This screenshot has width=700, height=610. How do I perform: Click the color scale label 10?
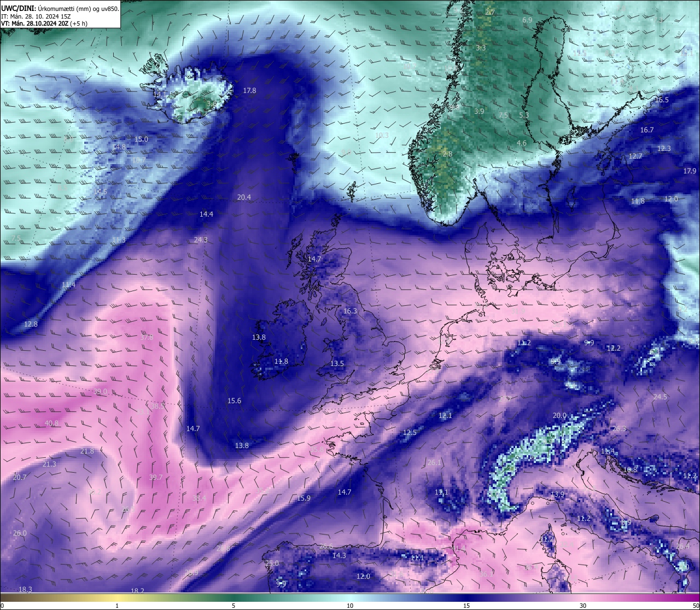[350, 606]
